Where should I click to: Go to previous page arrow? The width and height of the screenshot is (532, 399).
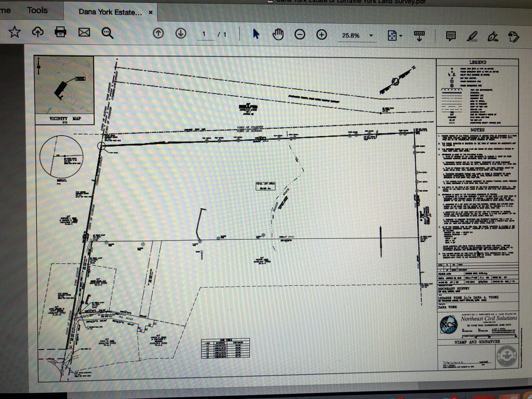(158, 34)
